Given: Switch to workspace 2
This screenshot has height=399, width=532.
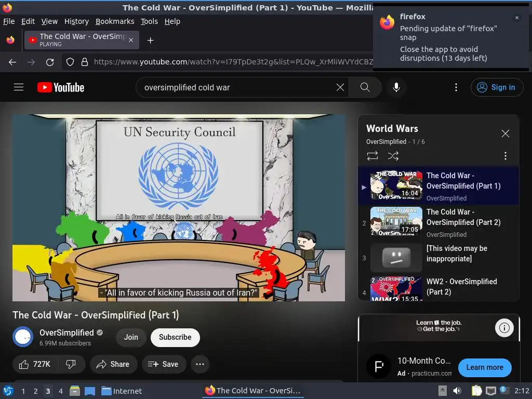Looking at the screenshot, I should tap(36, 391).
